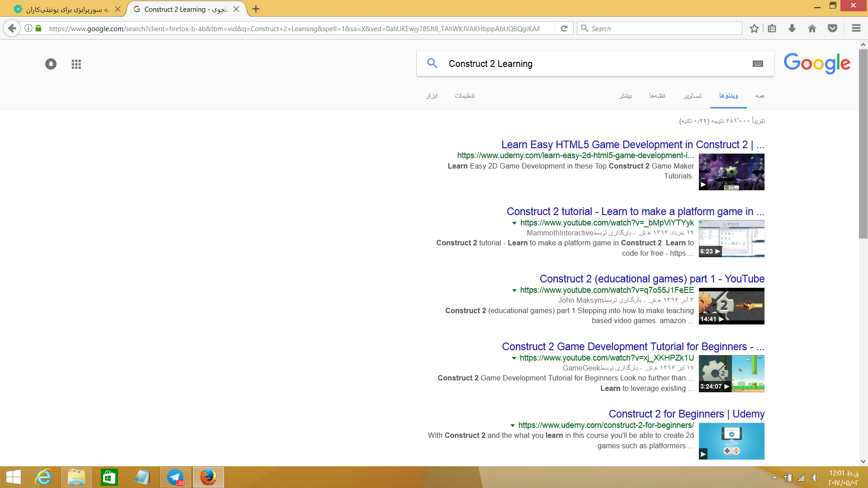This screenshot has height=488, width=868.
Task: Close the Construct 2 Learning tab
Action: 236,9
